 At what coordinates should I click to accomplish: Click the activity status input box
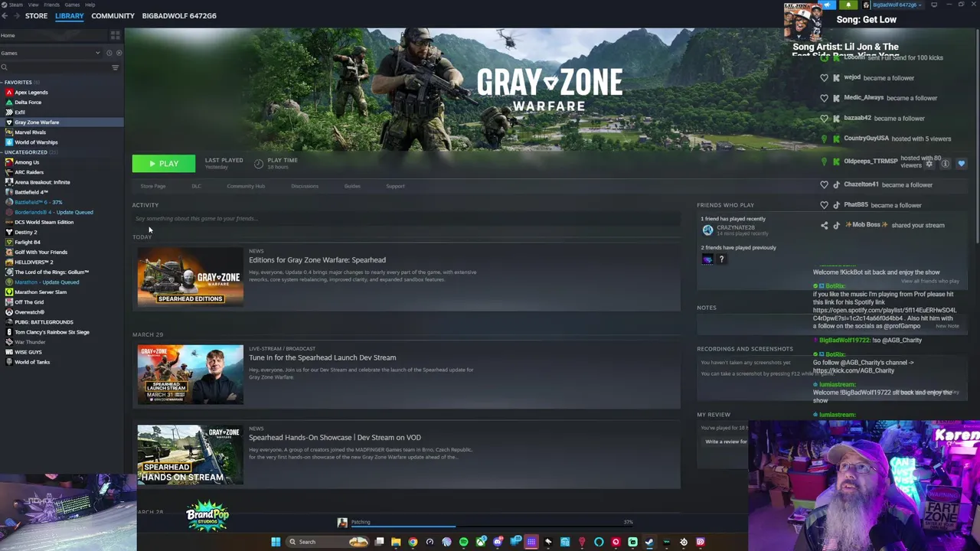[406, 219]
